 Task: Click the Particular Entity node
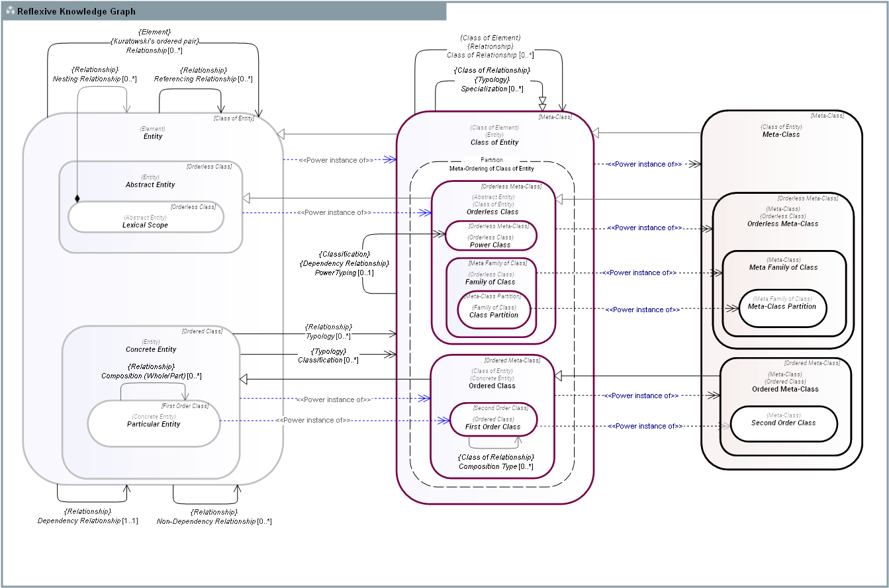pos(153,424)
